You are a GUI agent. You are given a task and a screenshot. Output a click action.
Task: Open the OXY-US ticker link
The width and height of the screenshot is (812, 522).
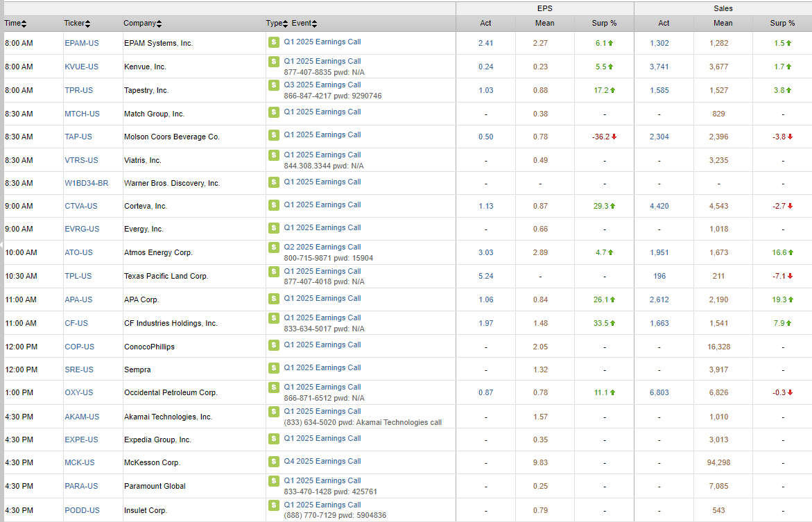(79, 392)
